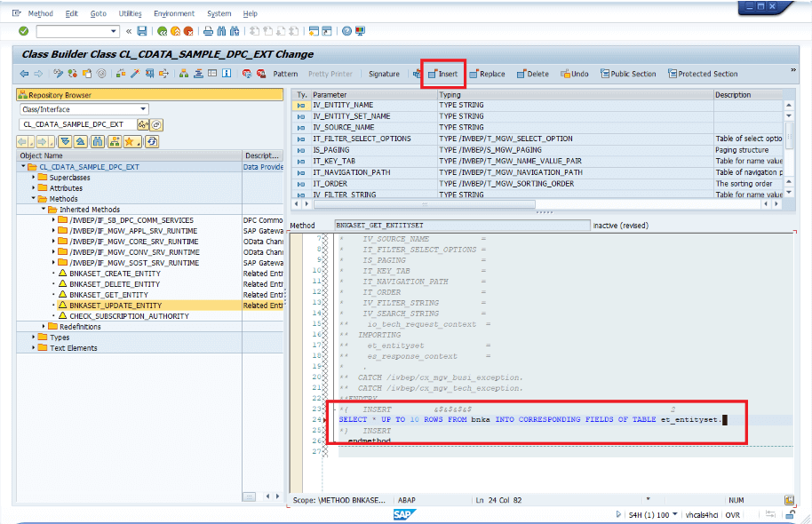Click the red Cancel icon in toolbar

tap(190, 31)
